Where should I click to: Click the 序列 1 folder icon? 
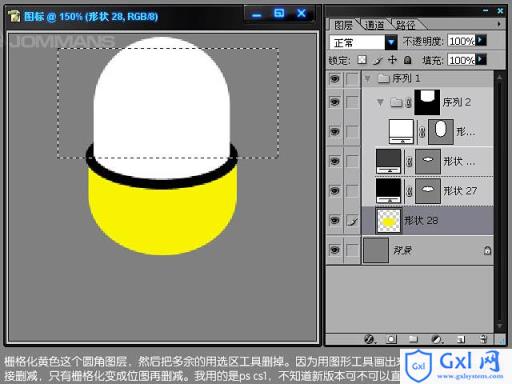(x=384, y=79)
